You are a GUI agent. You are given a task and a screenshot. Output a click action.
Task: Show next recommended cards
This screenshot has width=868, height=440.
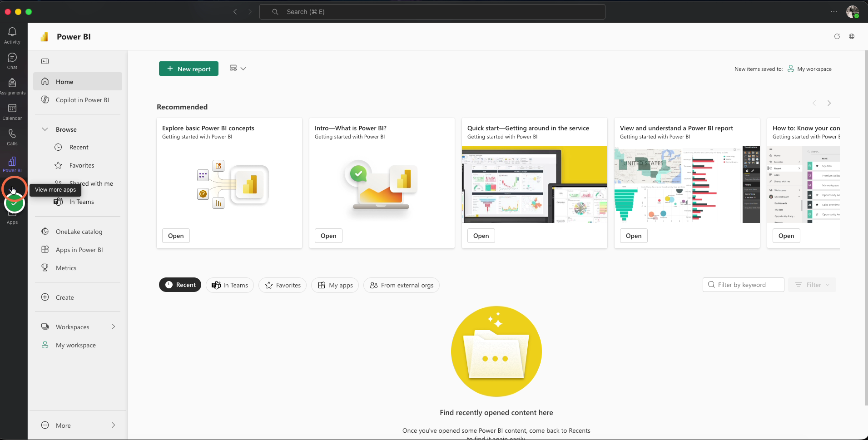tap(829, 103)
